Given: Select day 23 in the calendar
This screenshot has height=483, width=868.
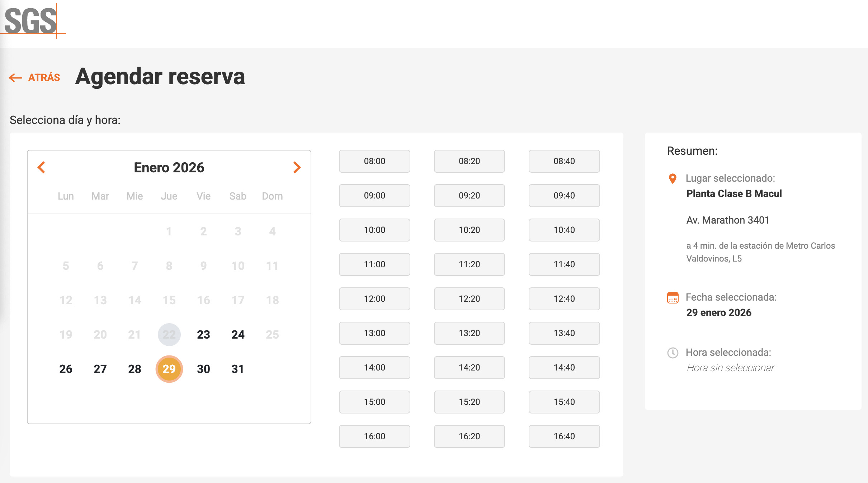Looking at the screenshot, I should pos(203,335).
